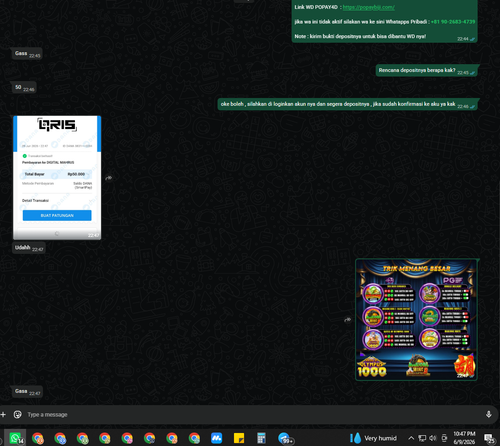
Task: Select the 'Gass' message sent at 22:47
Action: pyautogui.click(x=27, y=392)
